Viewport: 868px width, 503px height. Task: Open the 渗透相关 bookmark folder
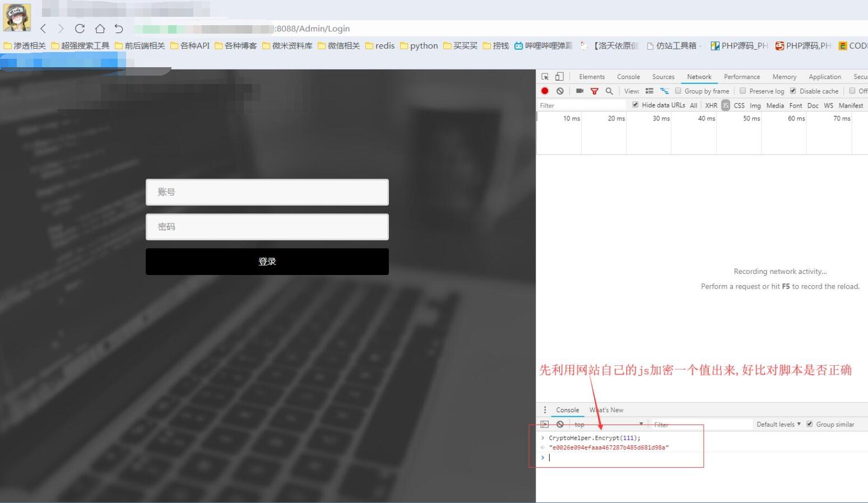tap(25, 46)
